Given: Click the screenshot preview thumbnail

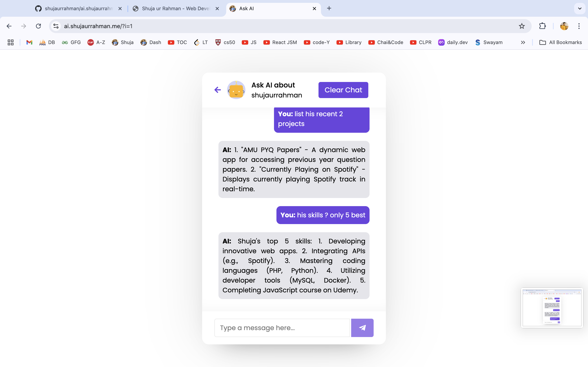Looking at the screenshot, I should 552,308.
